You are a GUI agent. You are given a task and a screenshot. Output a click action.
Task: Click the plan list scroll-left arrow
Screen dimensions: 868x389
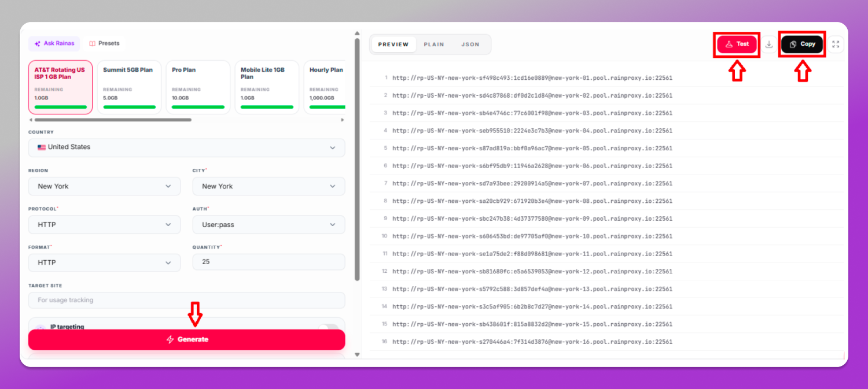point(31,120)
